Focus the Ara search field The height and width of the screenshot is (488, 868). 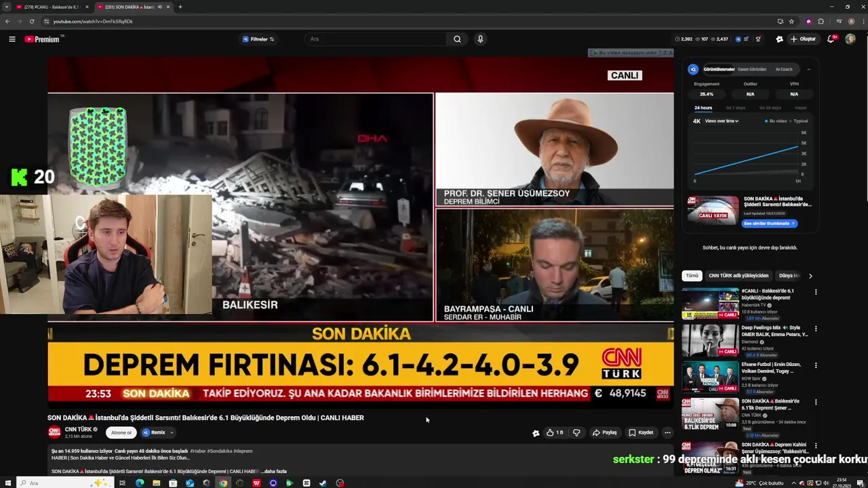pos(376,39)
